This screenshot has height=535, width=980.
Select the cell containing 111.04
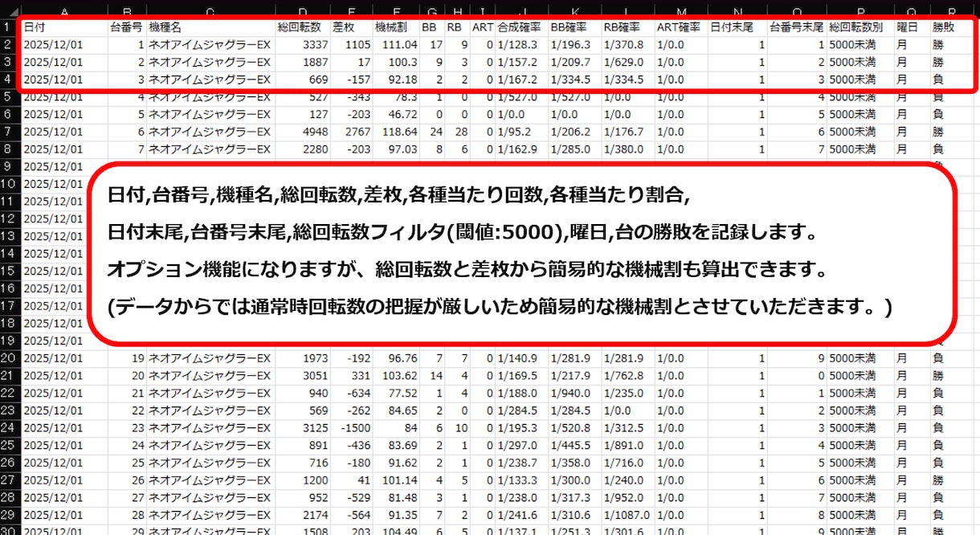[x=396, y=44]
